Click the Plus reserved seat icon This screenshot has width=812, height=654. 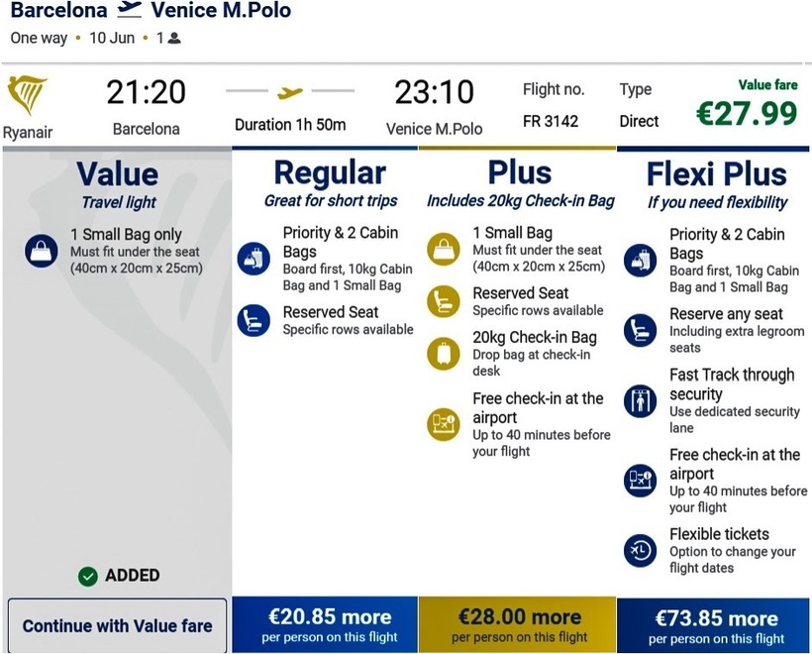pos(443,301)
